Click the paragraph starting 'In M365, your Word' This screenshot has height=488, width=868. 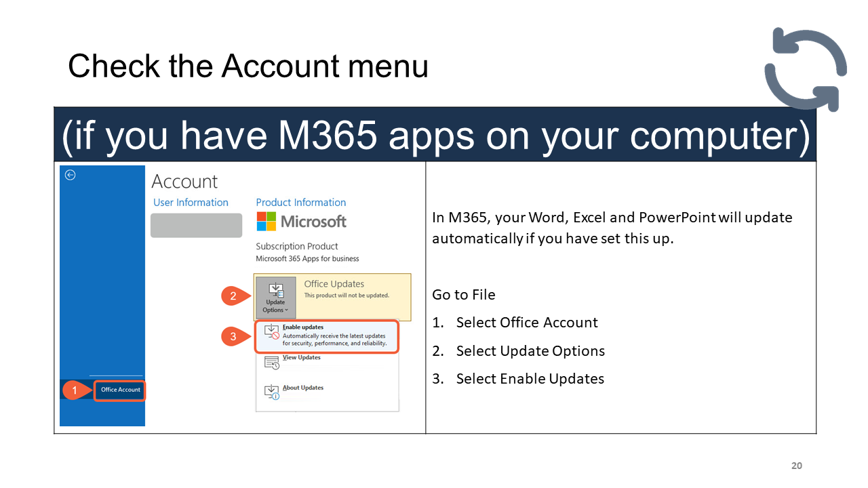click(x=612, y=228)
